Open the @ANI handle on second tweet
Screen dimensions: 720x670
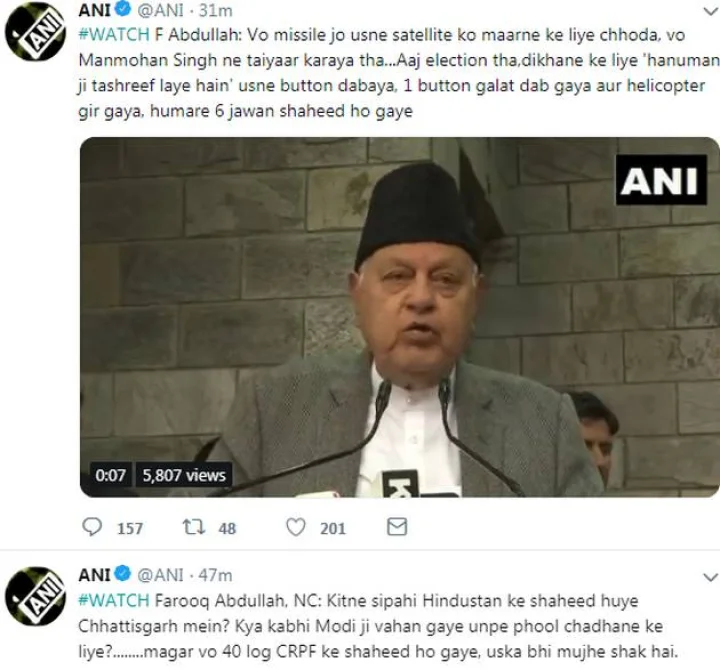coord(160,574)
